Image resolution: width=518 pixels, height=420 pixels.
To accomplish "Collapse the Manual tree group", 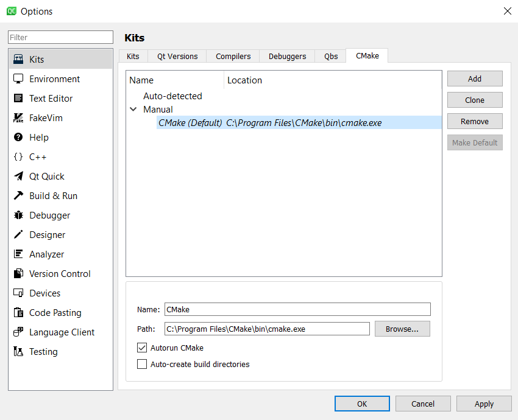I will [133, 109].
